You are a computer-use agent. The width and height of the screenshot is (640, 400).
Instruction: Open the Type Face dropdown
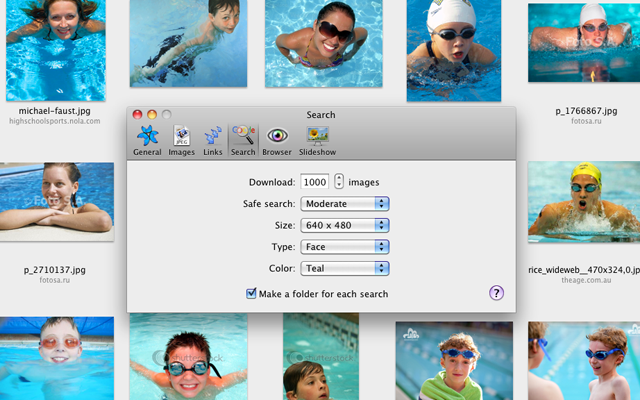click(x=345, y=247)
